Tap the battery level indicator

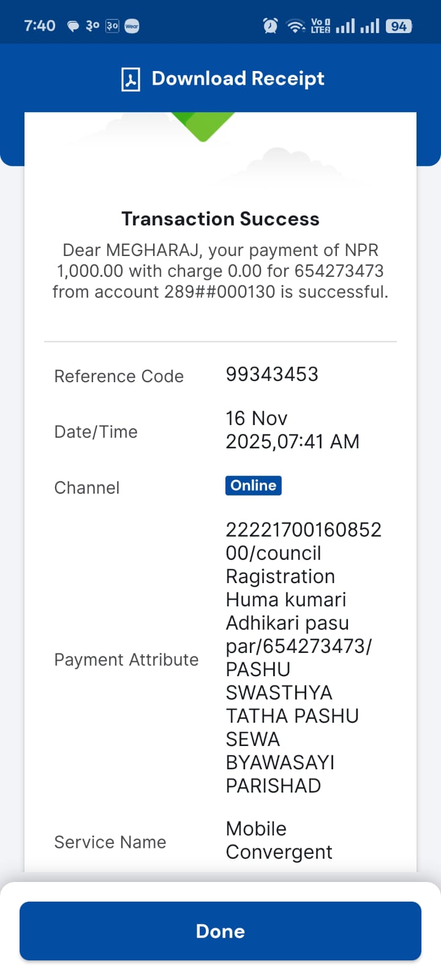click(399, 26)
